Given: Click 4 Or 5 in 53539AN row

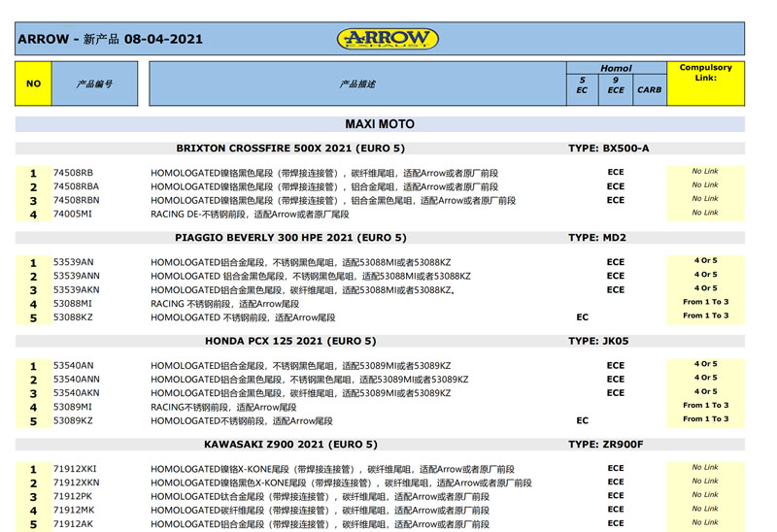Looking at the screenshot, I should (x=706, y=260).
